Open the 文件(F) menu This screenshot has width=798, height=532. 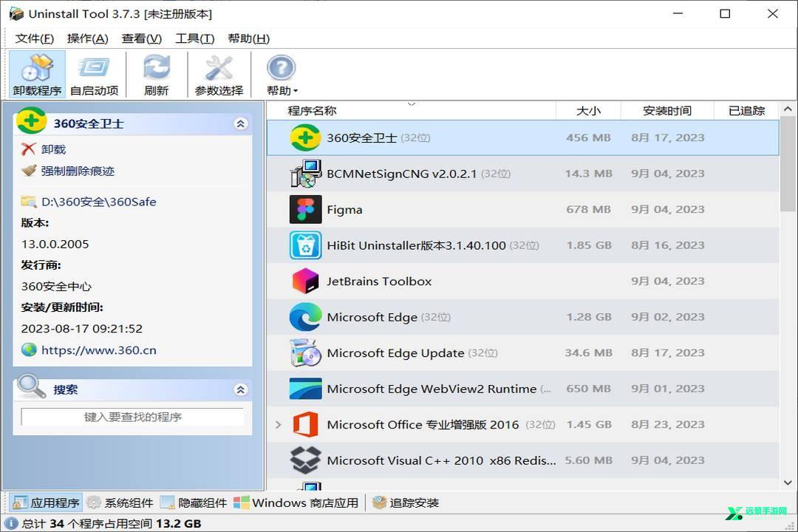35,38
